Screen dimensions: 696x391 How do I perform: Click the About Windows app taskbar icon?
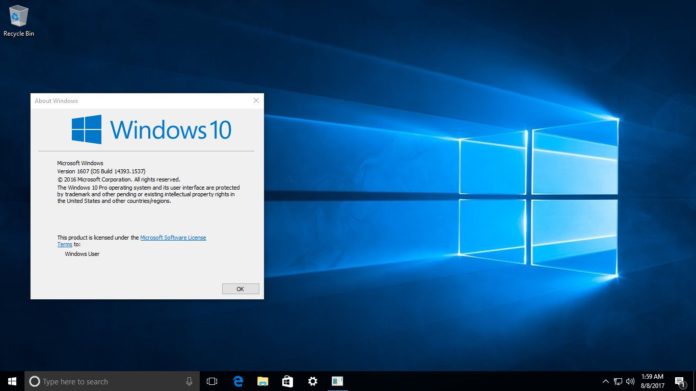coord(337,381)
